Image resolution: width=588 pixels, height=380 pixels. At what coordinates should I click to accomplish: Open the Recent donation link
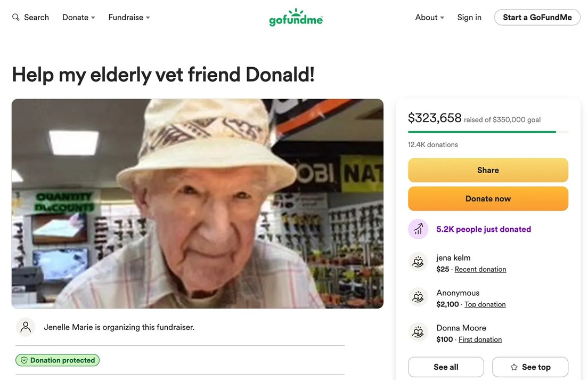click(480, 269)
